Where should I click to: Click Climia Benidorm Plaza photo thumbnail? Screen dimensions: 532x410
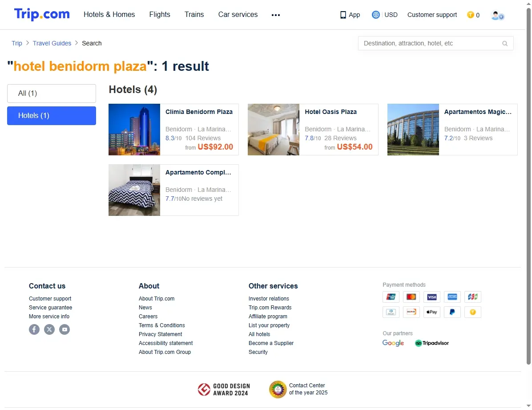[134, 130]
